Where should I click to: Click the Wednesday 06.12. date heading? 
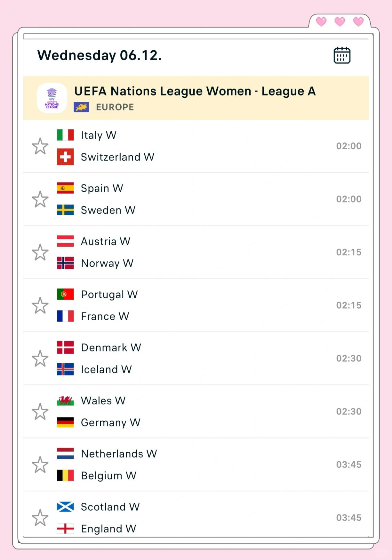(x=100, y=55)
